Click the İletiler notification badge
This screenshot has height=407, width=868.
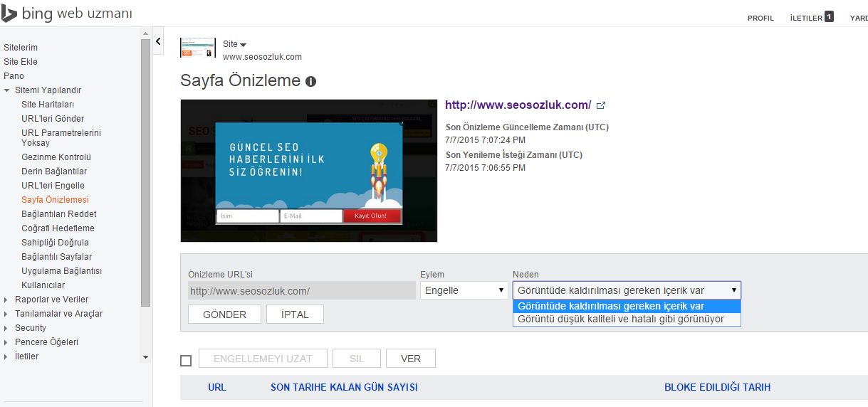829,17
